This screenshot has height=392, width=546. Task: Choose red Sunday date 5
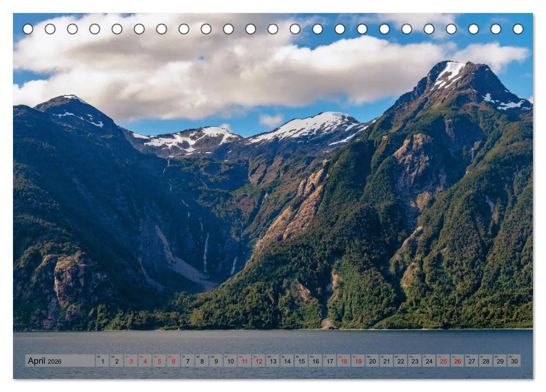(159, 360)
